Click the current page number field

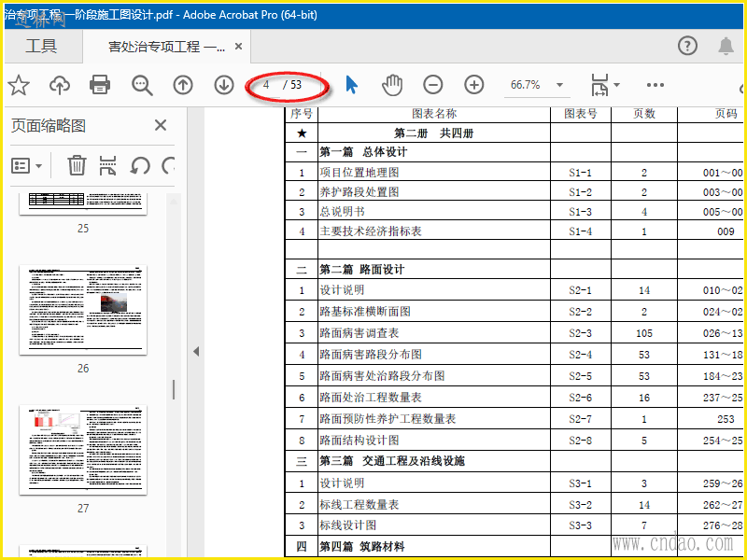coord(266,85)
